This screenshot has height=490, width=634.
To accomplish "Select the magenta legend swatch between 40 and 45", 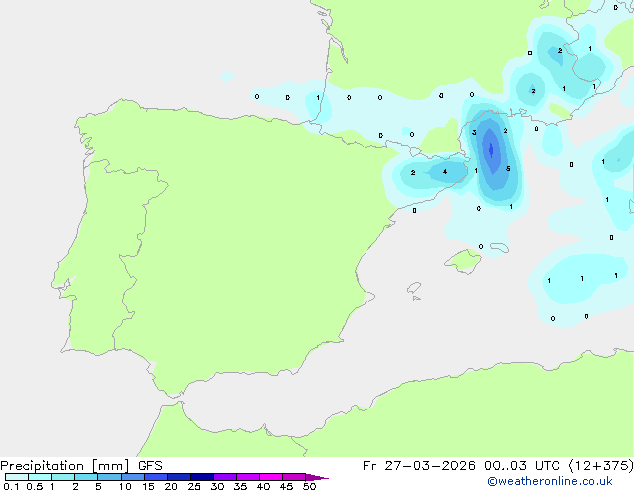I will [x=271, y=477].
